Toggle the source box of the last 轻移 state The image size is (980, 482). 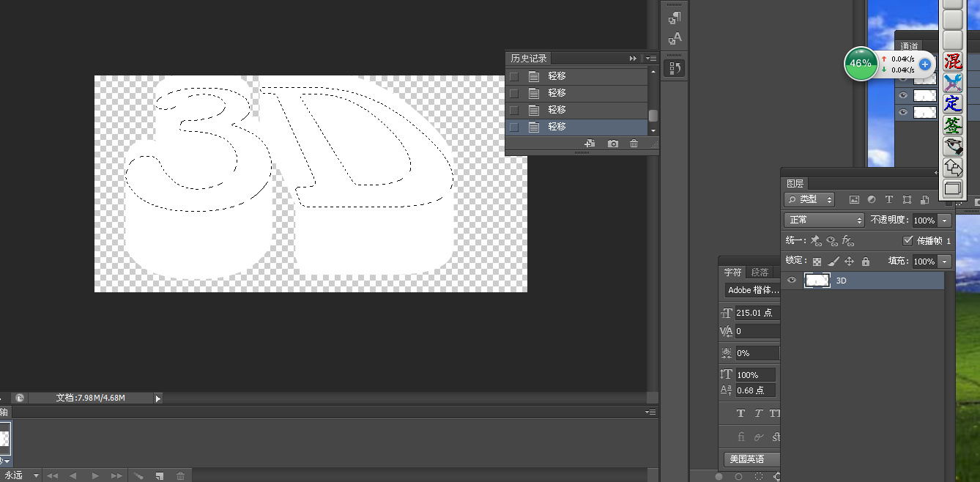[x=514, y=127]
